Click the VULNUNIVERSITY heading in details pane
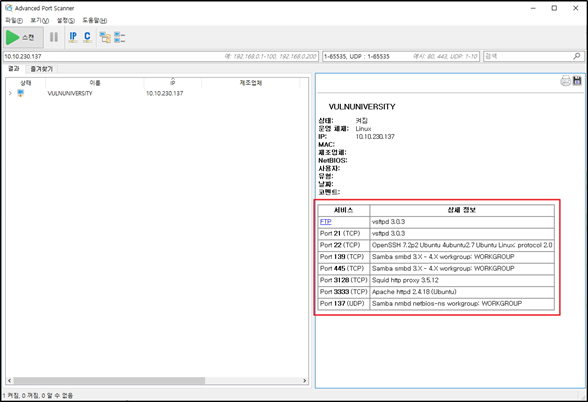The height and width of the screenshot is (402, 588). click(362, 107)
